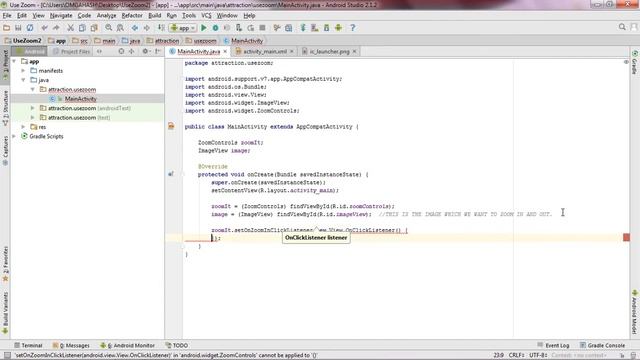Click the Undo arrow icon

pos(44,28)
